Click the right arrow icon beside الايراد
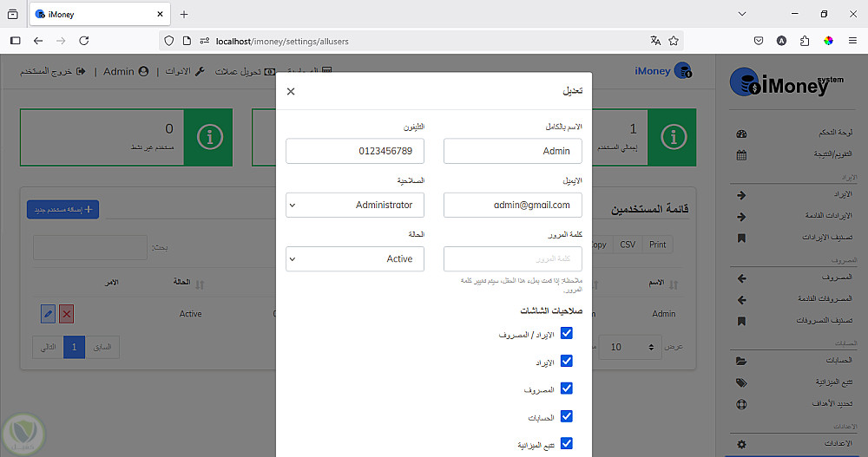The image size is (868, 457). 742,195
